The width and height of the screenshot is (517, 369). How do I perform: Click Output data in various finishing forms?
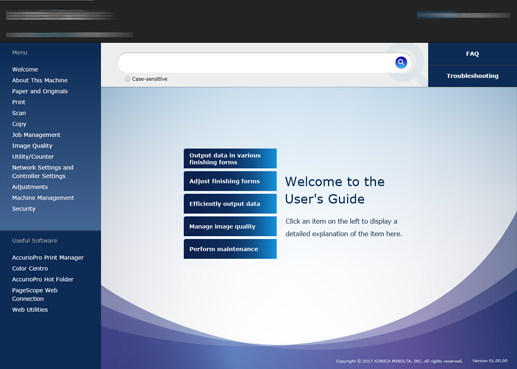230,159
